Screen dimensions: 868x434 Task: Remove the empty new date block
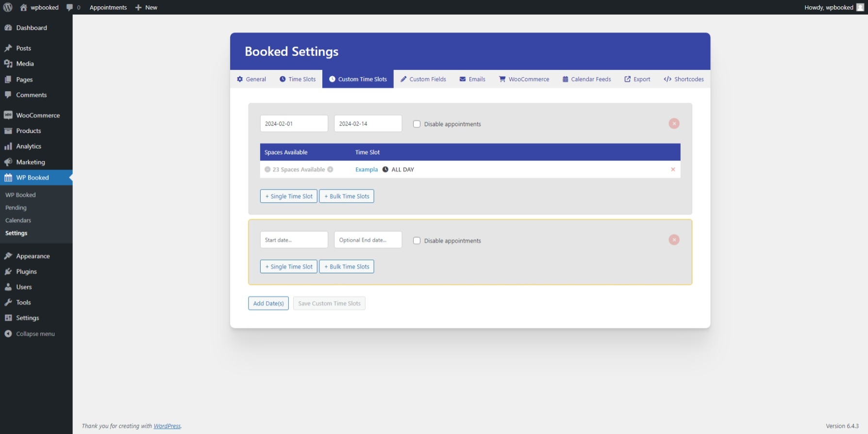674,240
